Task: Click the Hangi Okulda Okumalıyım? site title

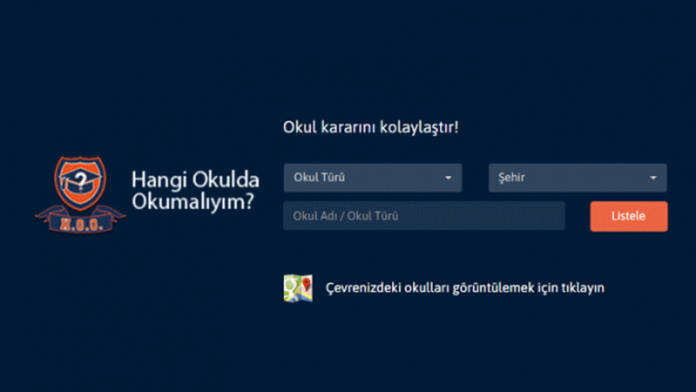Action: [x=195, y=190]
